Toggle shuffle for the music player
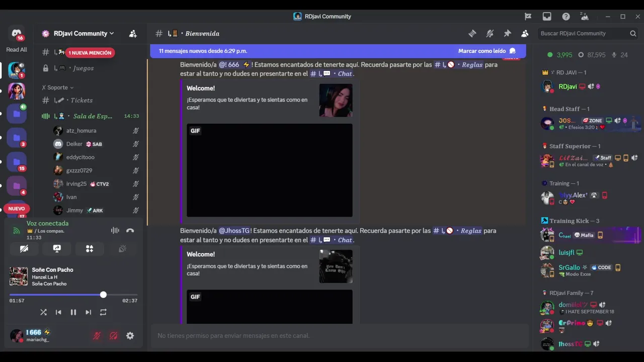 [x=43, y=312]
